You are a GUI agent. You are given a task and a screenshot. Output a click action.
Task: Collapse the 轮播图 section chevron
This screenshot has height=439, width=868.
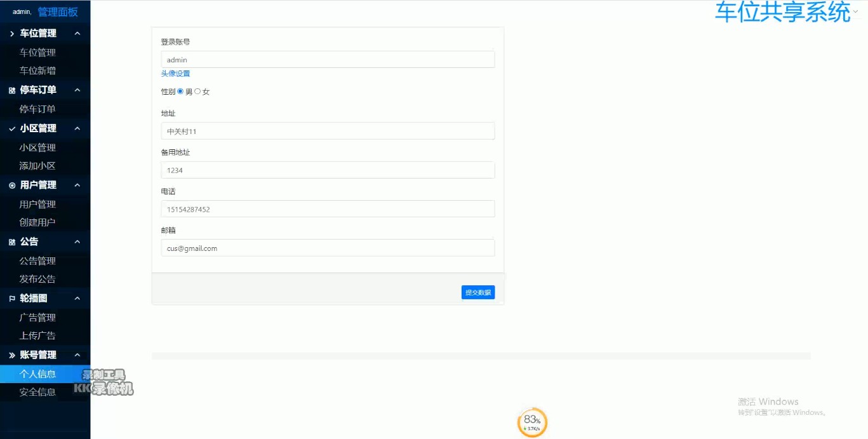point(77,298)
